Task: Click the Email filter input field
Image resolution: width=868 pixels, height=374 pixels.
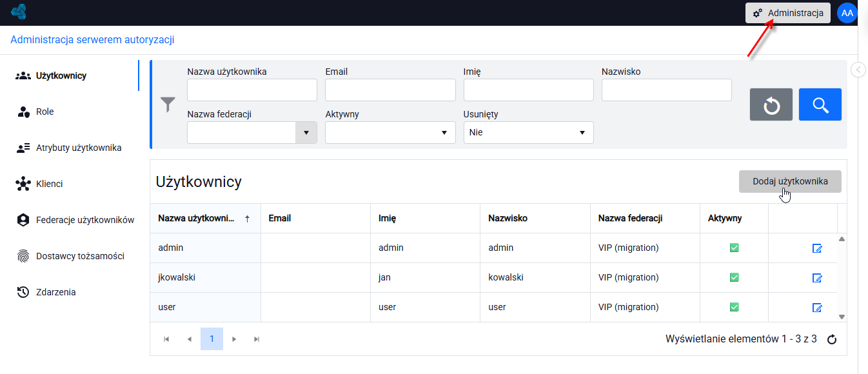Action: point(390,90)
